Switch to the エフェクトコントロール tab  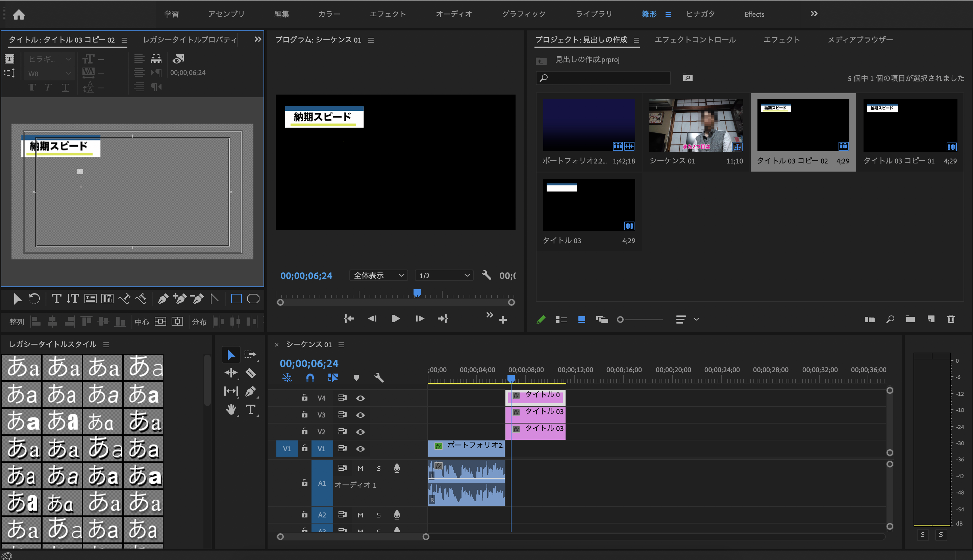pyautogui.click(x=696, y=40)
